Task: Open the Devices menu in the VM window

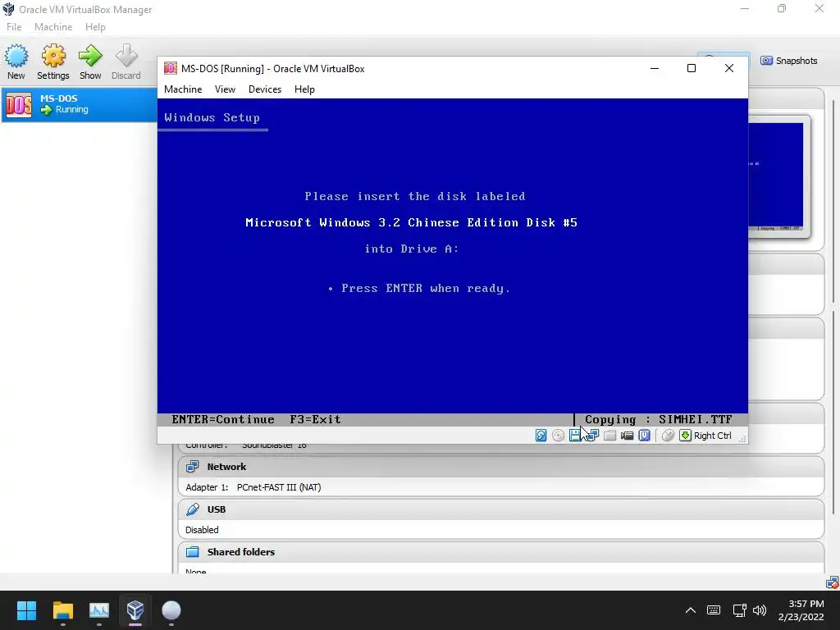Action: pos(265,89)
